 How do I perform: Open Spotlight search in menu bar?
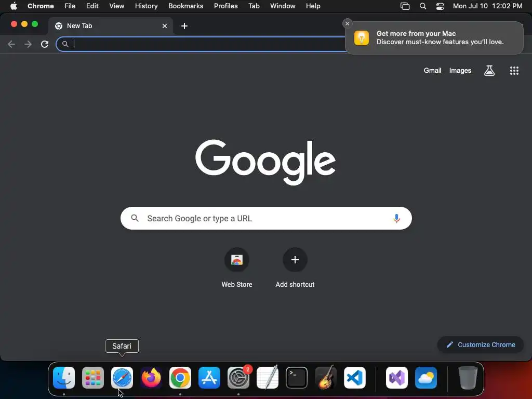pos(423,6)
